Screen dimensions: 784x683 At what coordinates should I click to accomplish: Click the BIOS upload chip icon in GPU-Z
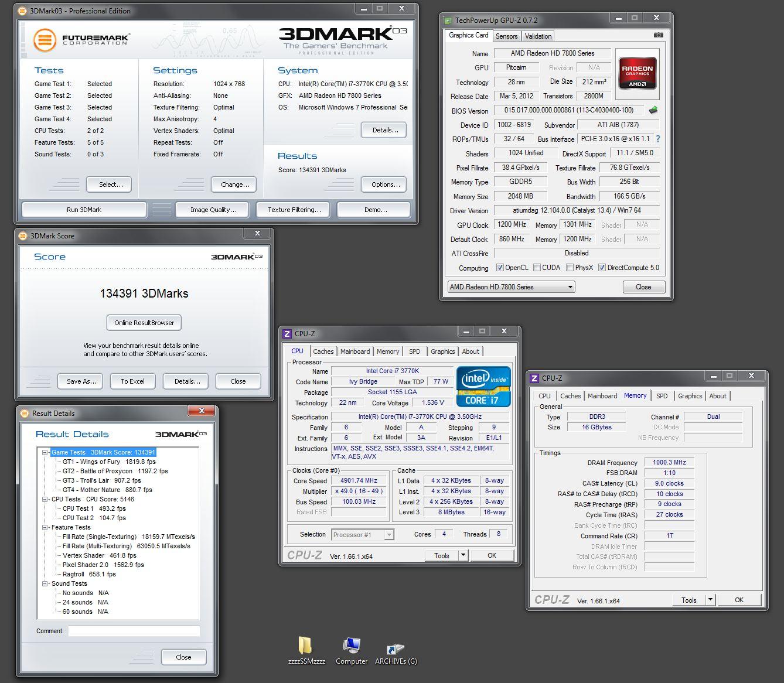tap(653, 110)
